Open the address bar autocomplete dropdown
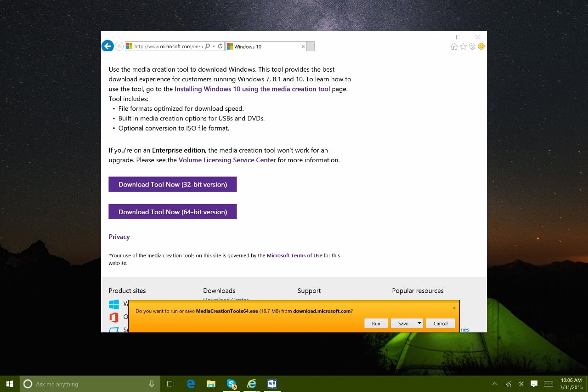 coord(213,46)
